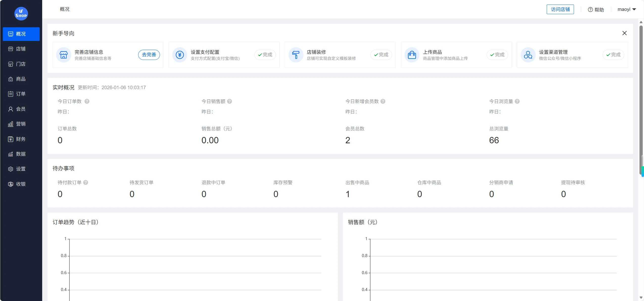Open the 门店 sidebar entry
This screenshot has height=301, width=644.
pos(21,64)
